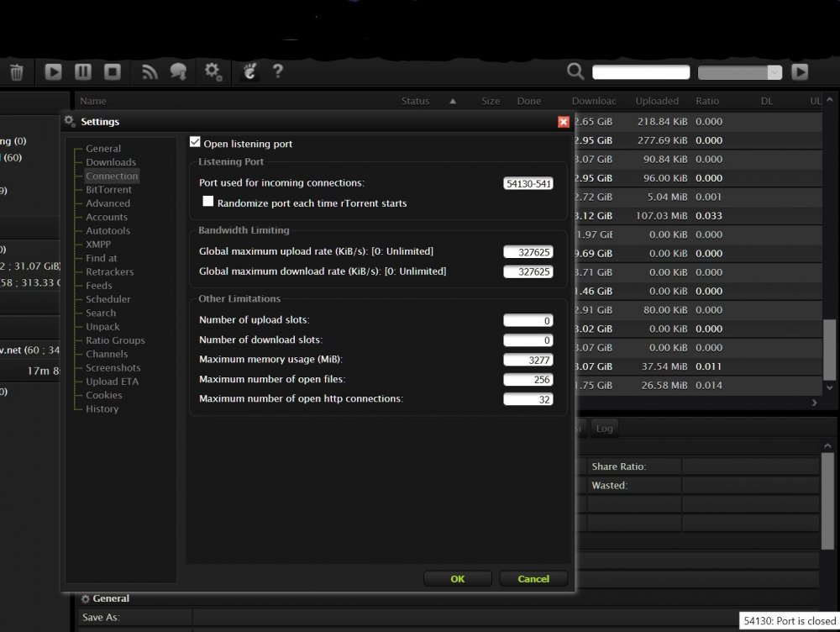Click the footprint plugins icon

coord(249,71)
